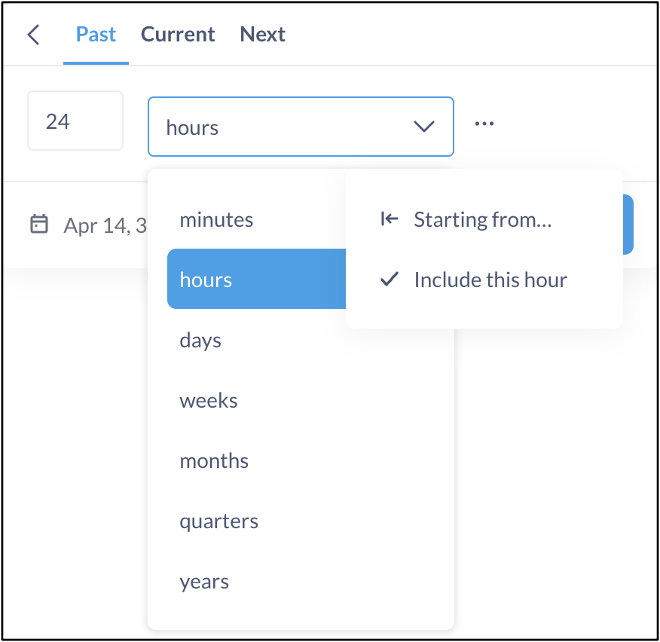Pick quarters from the unit list
Viewport: 660px width, 642px height.
click(x=301, y=521)
